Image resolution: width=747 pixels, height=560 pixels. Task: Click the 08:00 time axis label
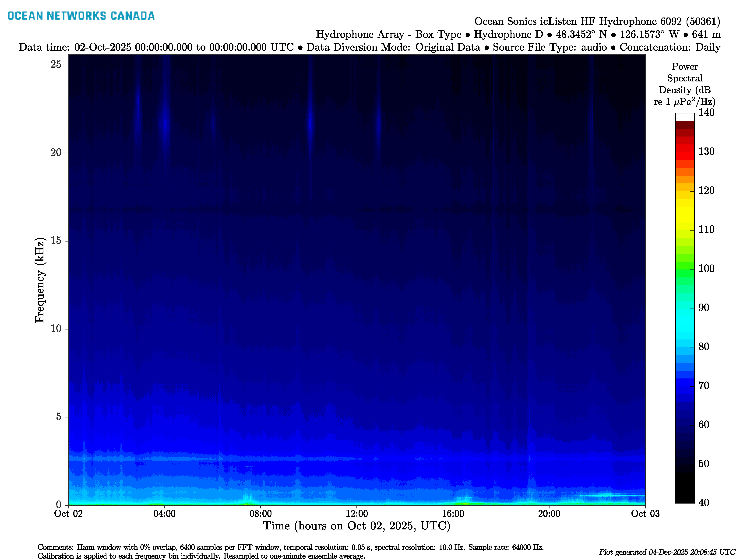(260, 514)
